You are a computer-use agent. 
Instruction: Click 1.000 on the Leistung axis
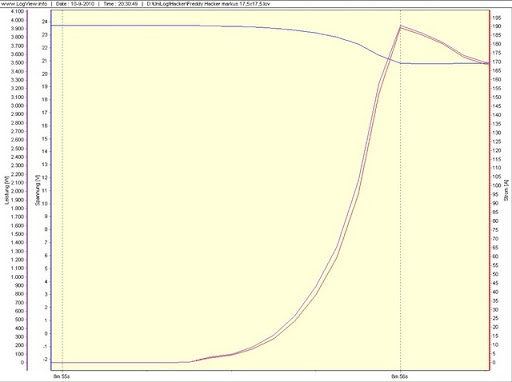[17, 277]
